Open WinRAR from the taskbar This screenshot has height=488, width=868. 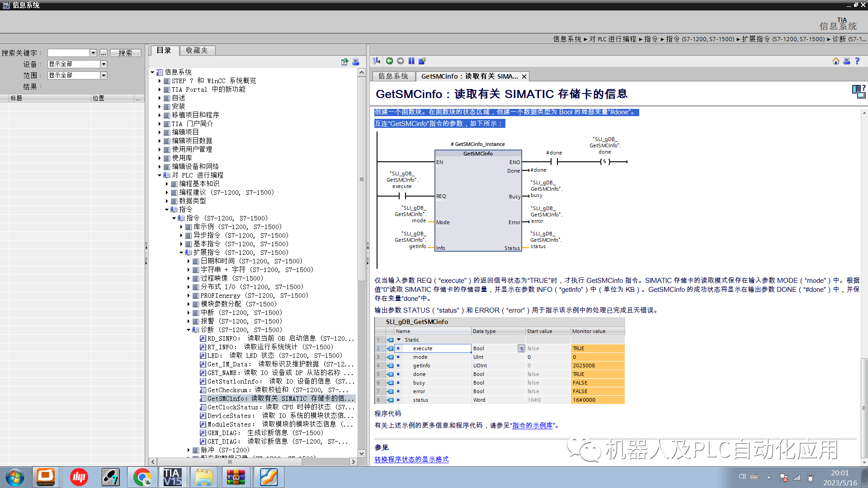[236, 477]
